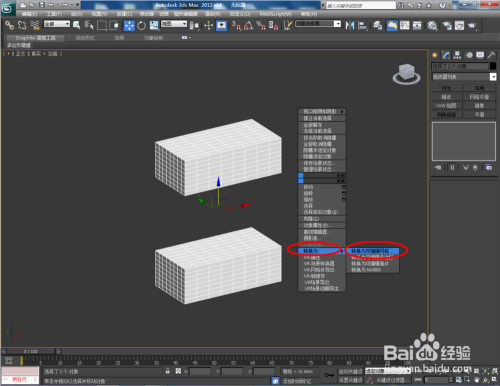Open the Hierarchy command panel tab
Image resolution: width=500 pixels, height=386 pixels.
(457, 55)
